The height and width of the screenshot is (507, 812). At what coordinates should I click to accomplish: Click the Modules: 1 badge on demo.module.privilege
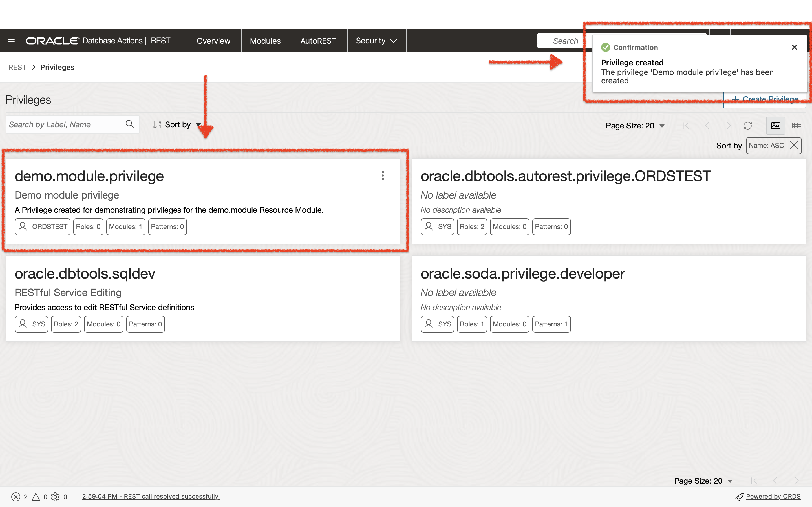pos(125,227)
